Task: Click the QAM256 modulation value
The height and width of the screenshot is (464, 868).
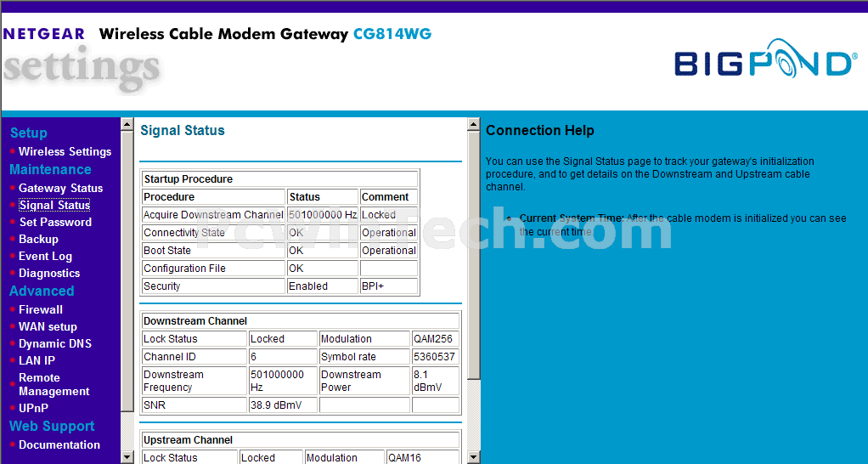Action: (435, 339)
